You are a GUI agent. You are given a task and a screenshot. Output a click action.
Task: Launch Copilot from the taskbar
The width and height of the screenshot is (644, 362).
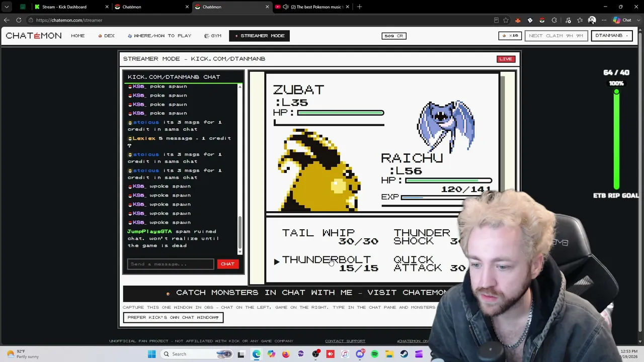coord(271,354)
